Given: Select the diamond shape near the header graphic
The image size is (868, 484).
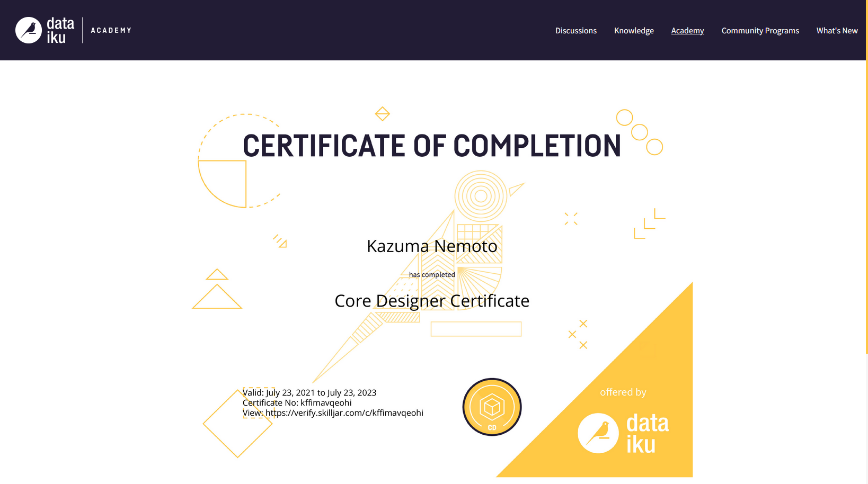Looking at the screenshot, I should click(382, 113).
